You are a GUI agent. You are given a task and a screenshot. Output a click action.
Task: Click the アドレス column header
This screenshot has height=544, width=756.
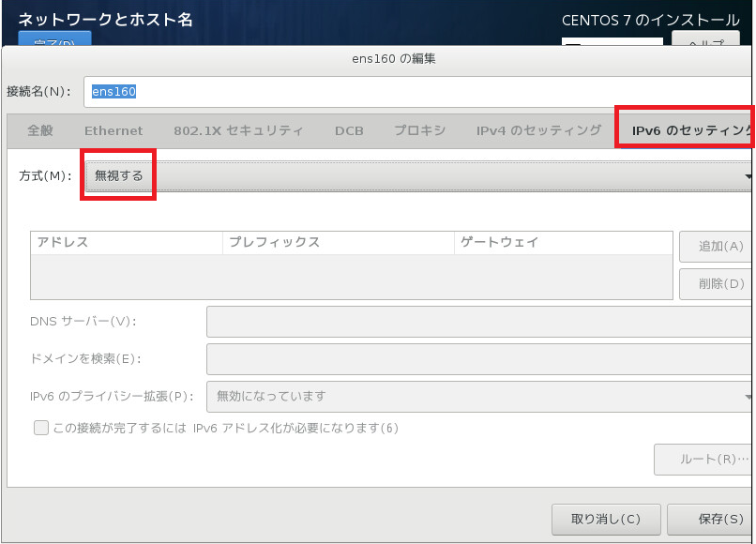click(126, 242)
